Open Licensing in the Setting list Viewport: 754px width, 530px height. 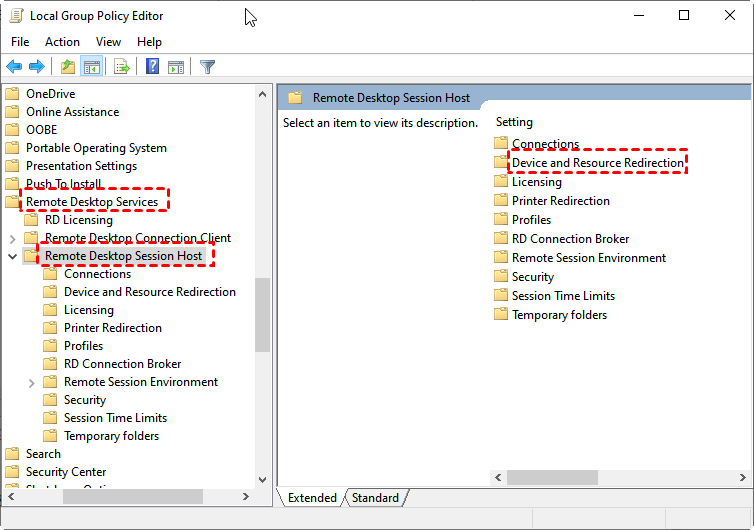click(537, 182)
